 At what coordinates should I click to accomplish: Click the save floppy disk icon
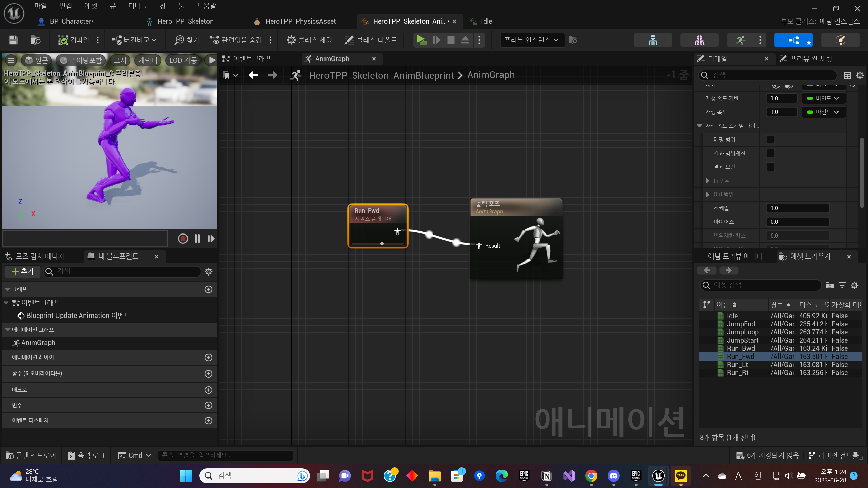(x=13, y=40)
